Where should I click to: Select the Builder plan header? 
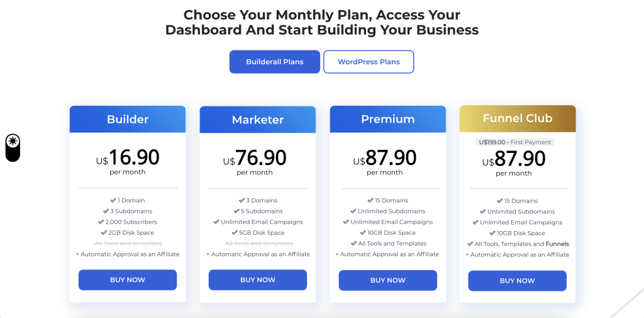click(x=128, y=119)
